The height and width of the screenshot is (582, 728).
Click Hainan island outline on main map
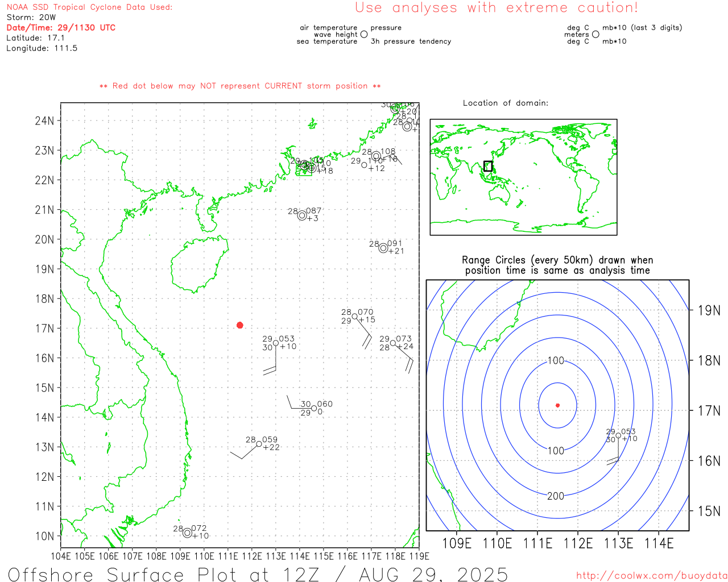pos(199,264)
